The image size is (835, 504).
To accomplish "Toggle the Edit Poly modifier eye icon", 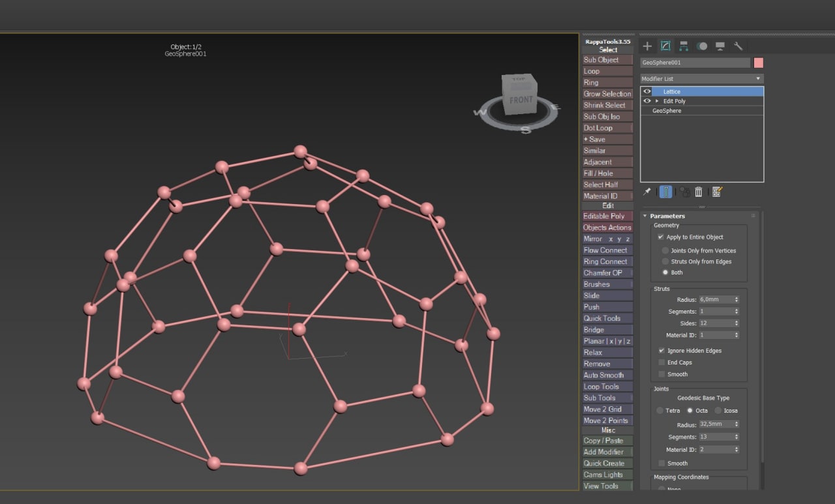I will click(647, 101).
